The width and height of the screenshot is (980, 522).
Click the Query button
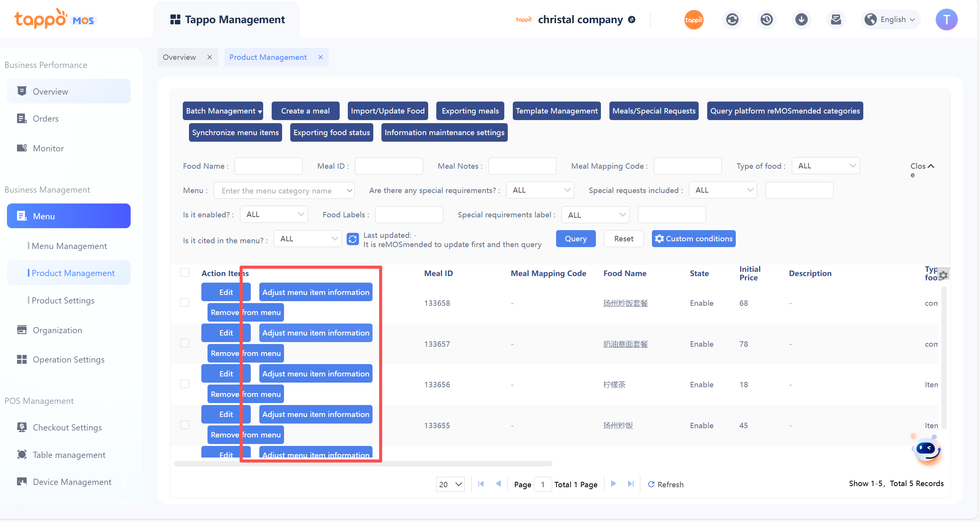[x=575, y=239]
